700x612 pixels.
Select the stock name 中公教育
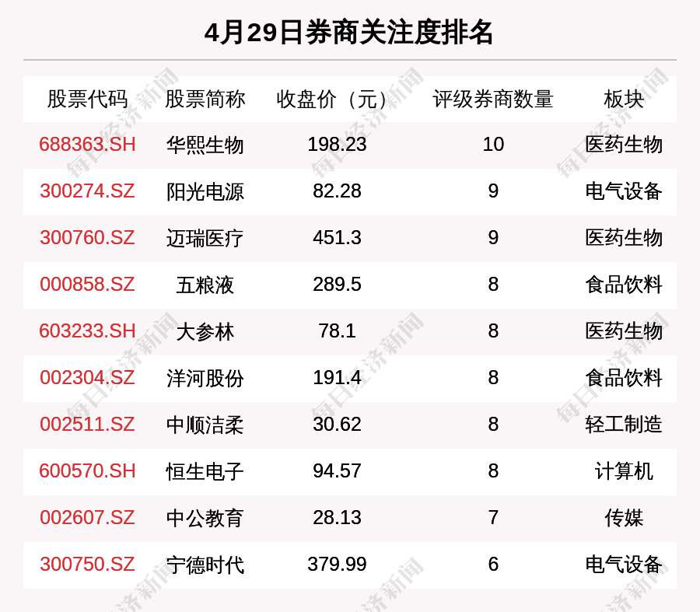(x=205, y=519)
